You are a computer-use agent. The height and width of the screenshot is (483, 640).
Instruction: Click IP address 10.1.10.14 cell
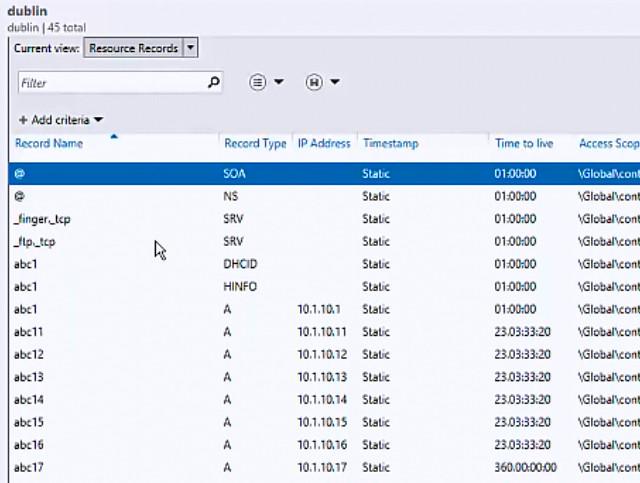coord(322,400)
